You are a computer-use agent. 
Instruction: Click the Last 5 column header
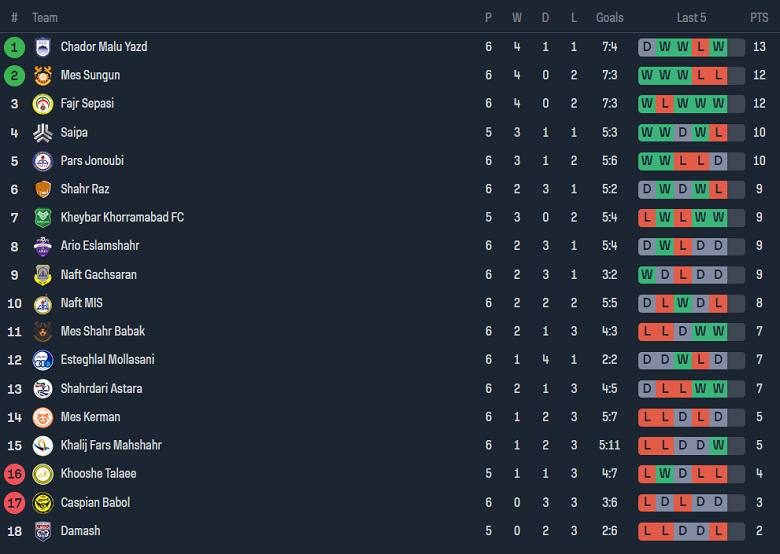[691, 17]
